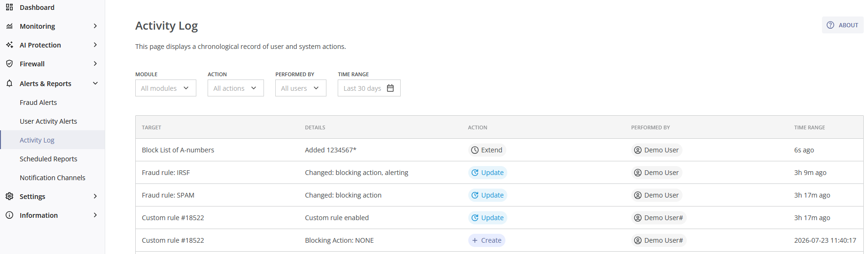Click the Extend action badge
This screenshot has width=868, height=254.
pos(487,150)
